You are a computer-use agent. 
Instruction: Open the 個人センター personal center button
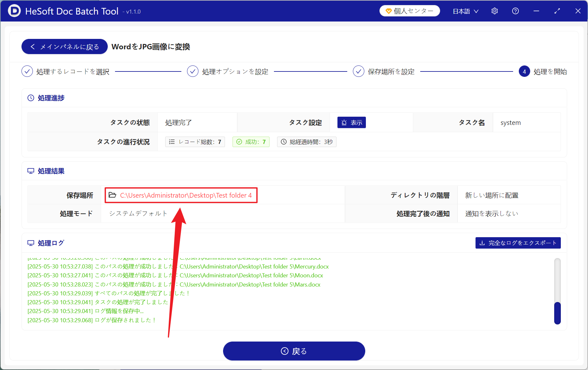point(409,11)
